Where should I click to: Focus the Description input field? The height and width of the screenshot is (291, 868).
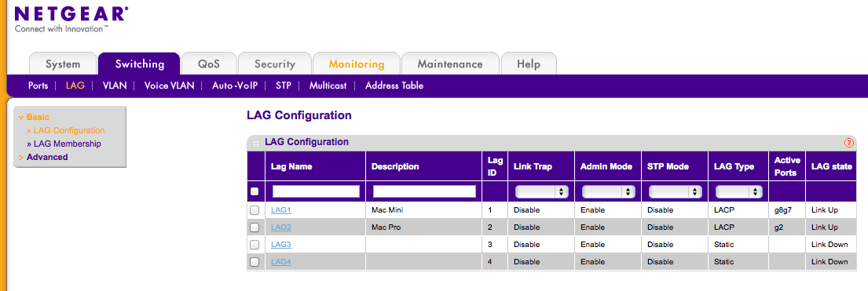[425, 191]
